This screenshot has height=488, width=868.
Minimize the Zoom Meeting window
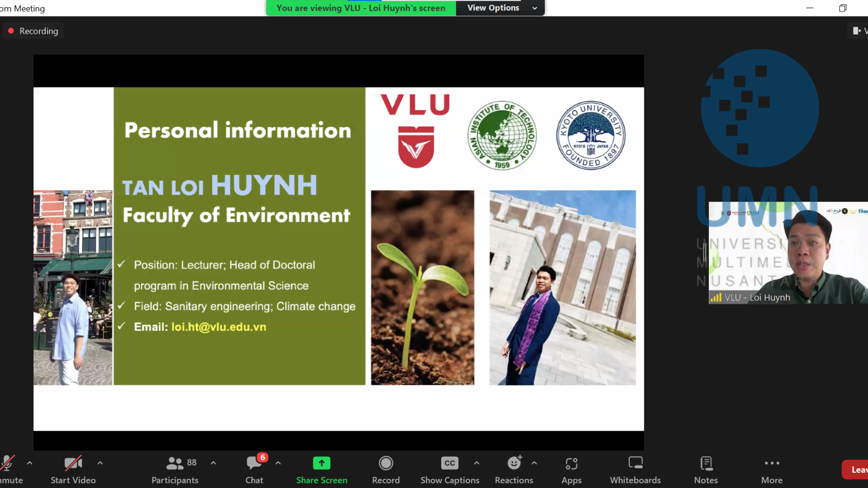click(x=810, y=8)
